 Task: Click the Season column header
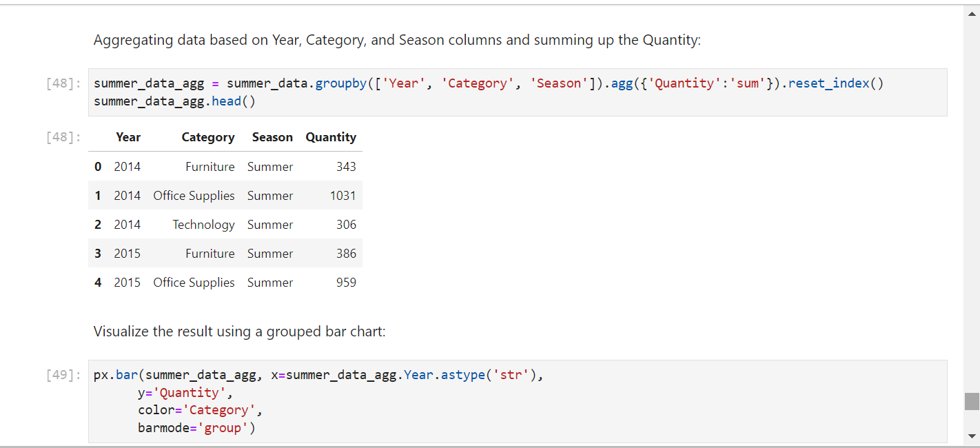[x=272, y=137]
